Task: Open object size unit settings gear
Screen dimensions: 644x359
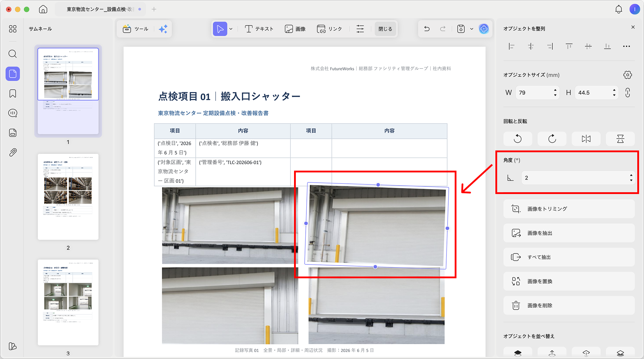Action: point(628,75)
